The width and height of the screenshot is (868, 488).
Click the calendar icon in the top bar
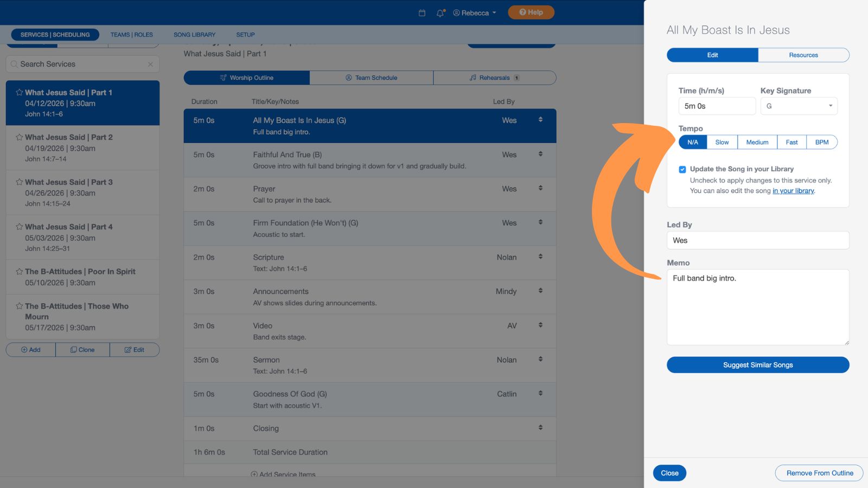click(x=422, y=12)
